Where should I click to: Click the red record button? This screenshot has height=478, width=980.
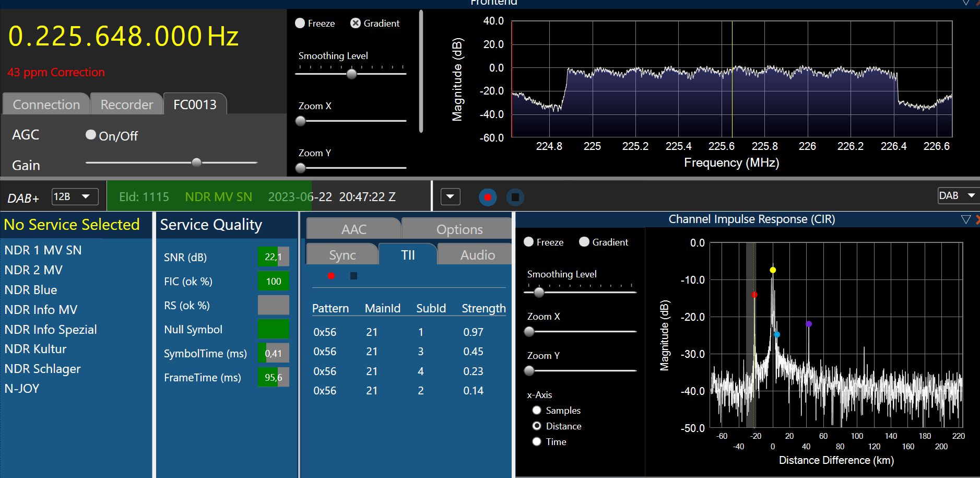[487, 197]
